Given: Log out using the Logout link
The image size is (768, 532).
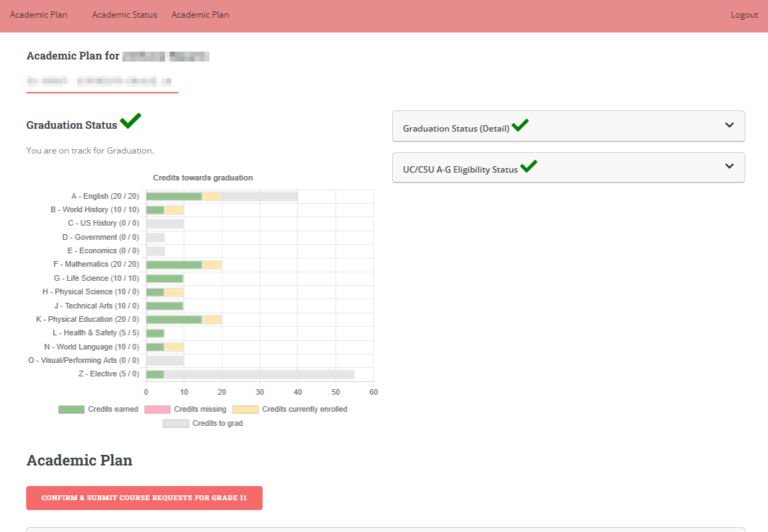Looking at the screenshot, I should (x=744, y=15).
